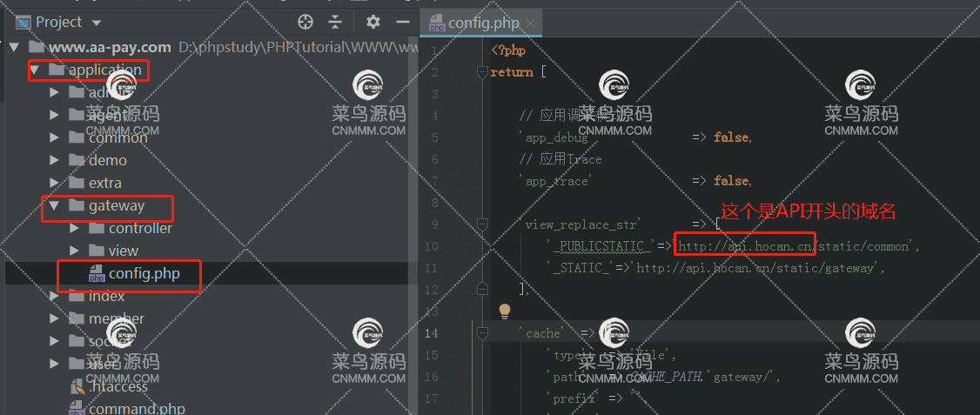The width and height of the screenshot is (980, 415).
Task: Fold the cache block at line 14
Action: (x=482, y=333)
